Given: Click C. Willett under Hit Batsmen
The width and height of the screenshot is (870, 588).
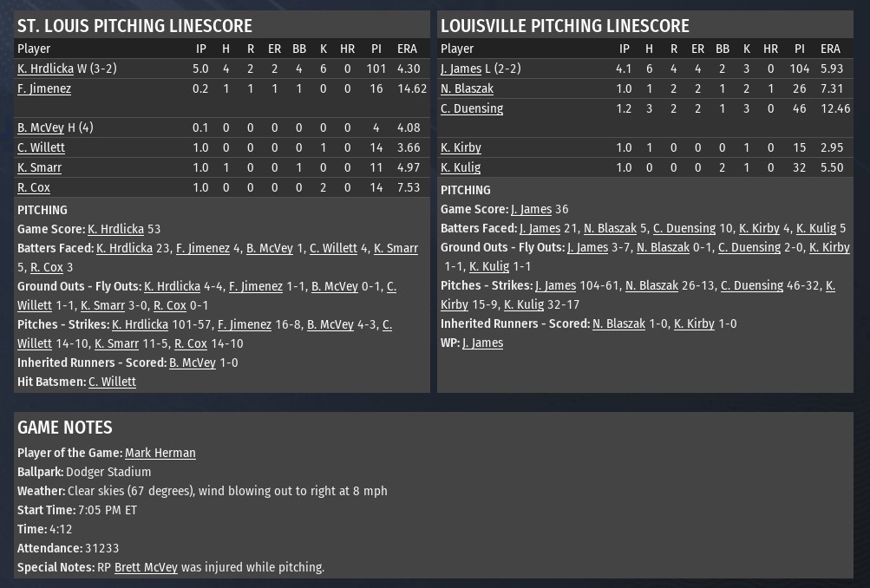Looking at the screenshot, I should coord(112,382).
